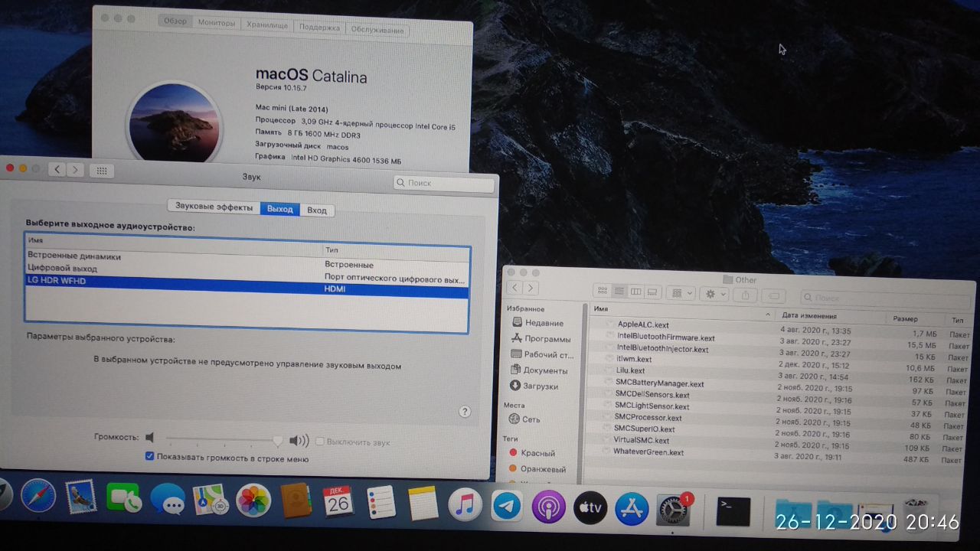This screenshot has width=980, height=551.
Task: Open the Notes app in the dock
Action: click(x=422, y=504)
